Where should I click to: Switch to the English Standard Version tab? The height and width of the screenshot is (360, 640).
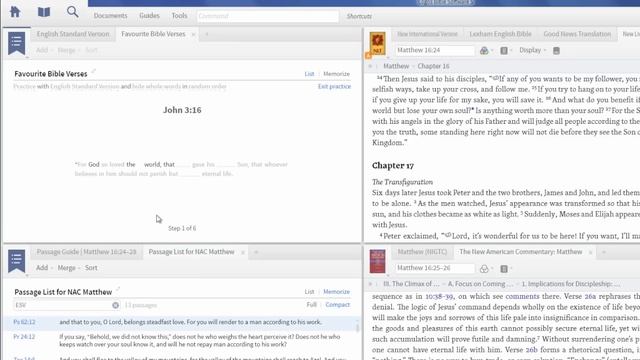click(73, 34)
